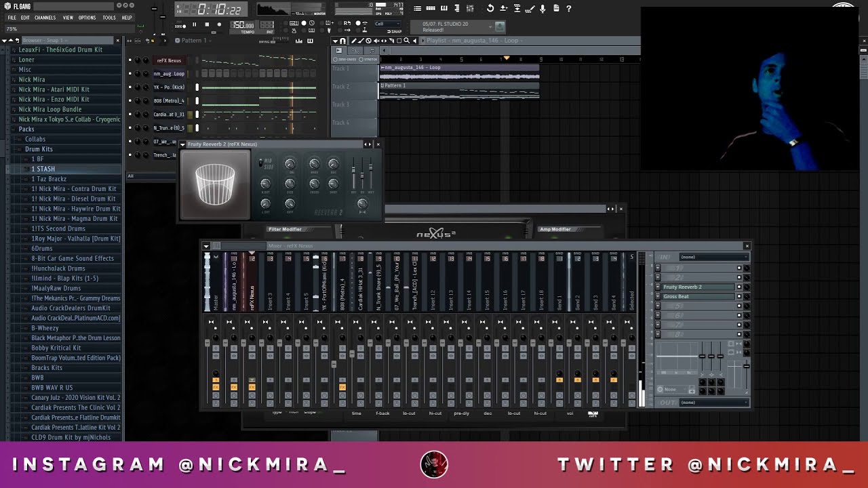
Task: Select the Slice tool in Playlist toolbar
Action: [391, 41]
